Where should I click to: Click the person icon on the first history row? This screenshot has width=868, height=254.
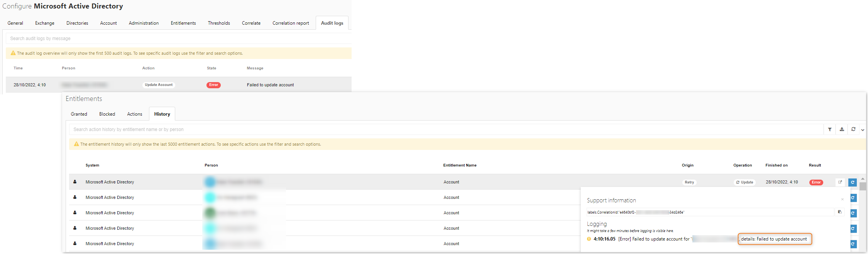tap(75, 182)
